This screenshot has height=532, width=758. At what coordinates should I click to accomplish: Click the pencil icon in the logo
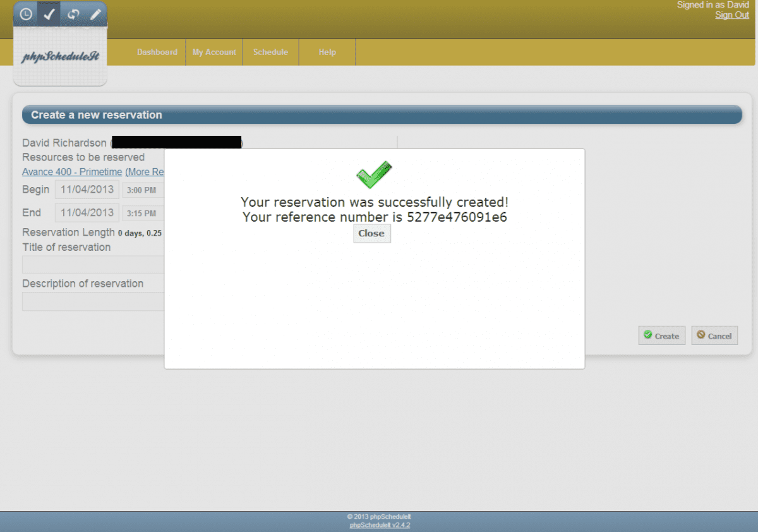pyautogui.click(x=95, y=14)
